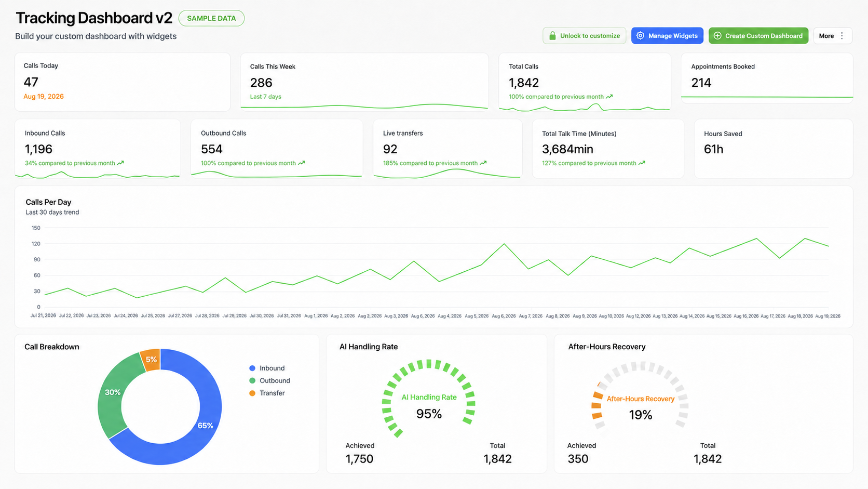This screenshot has width=868, height=489.
Task: Click the Build your custom dashboard subtitle
Action: coord(96,36)
